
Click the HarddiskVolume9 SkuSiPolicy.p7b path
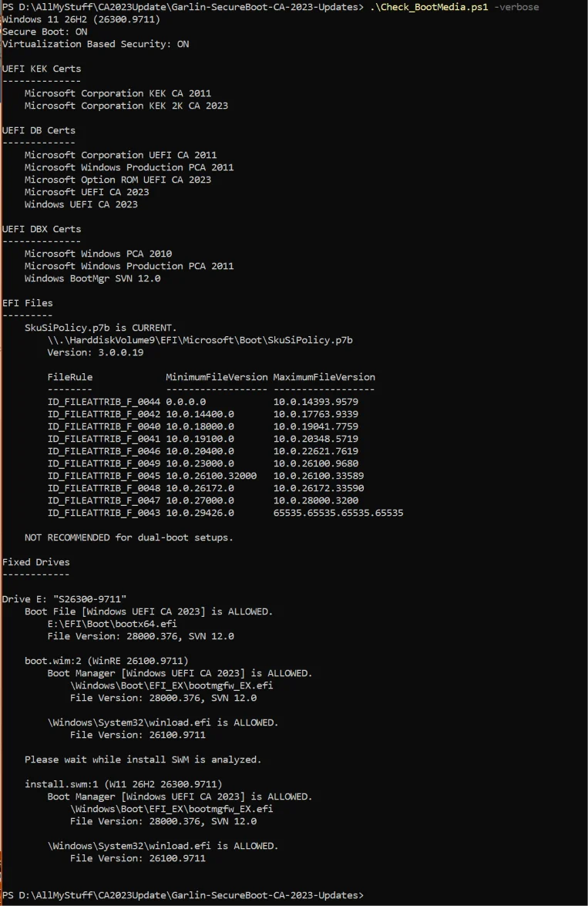coord(200,340)
